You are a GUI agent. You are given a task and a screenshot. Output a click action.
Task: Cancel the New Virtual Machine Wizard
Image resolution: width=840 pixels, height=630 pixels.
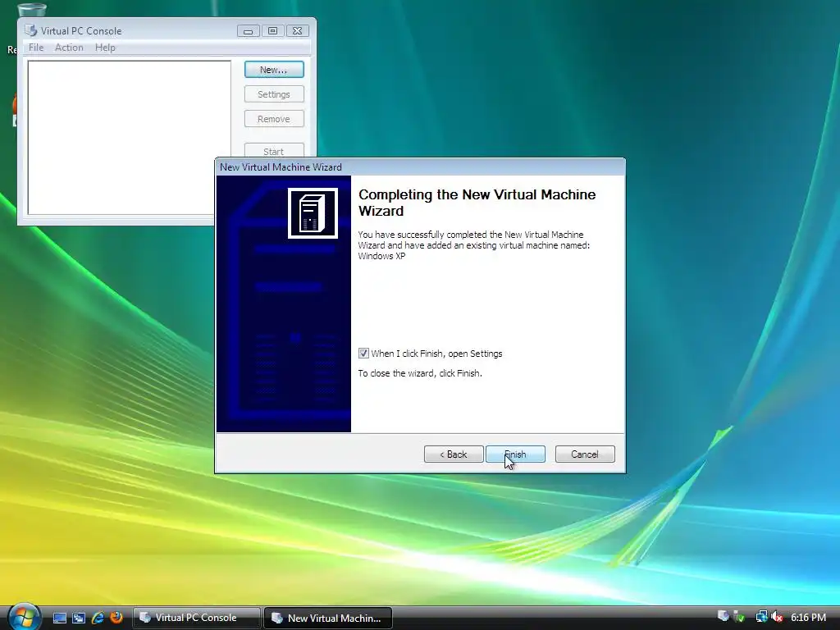[585, 454]
